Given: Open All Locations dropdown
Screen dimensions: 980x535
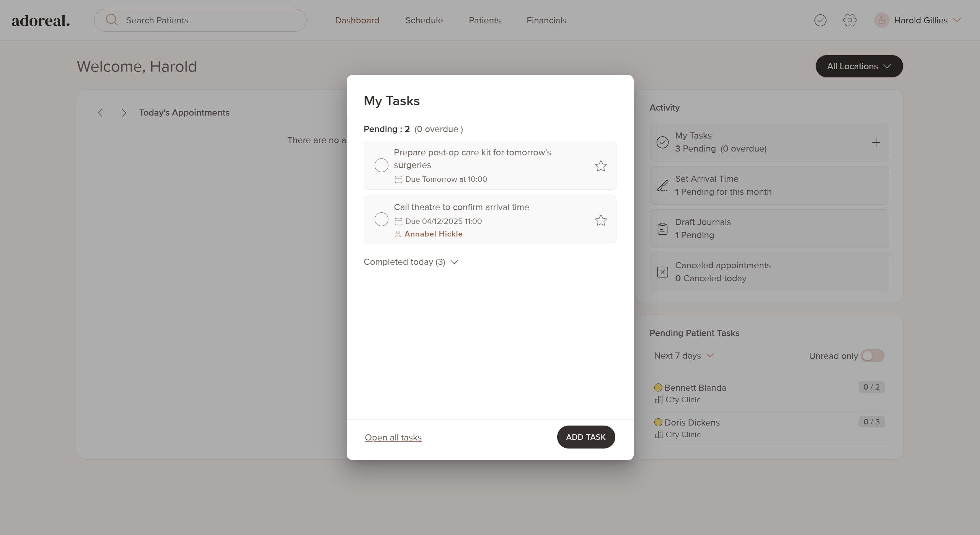Looking at the screenshot, I should tap(859, 66).
